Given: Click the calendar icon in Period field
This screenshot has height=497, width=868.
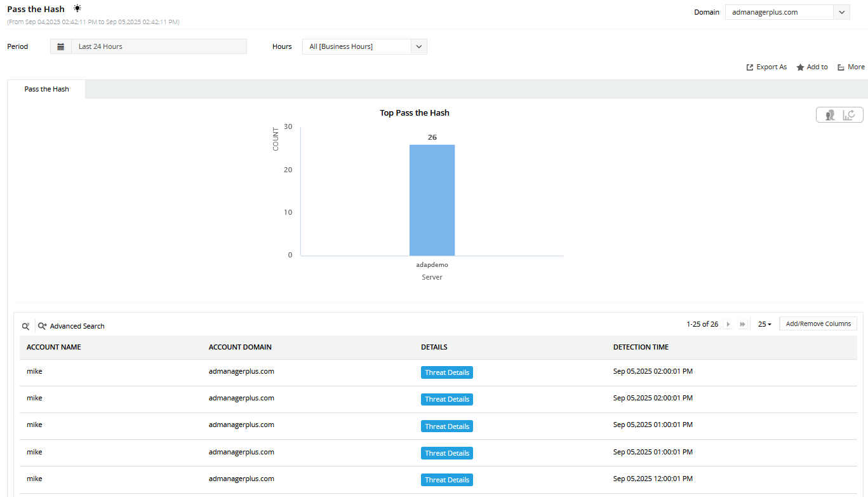Looking at the screenshot, I should (x=61, y=46).
